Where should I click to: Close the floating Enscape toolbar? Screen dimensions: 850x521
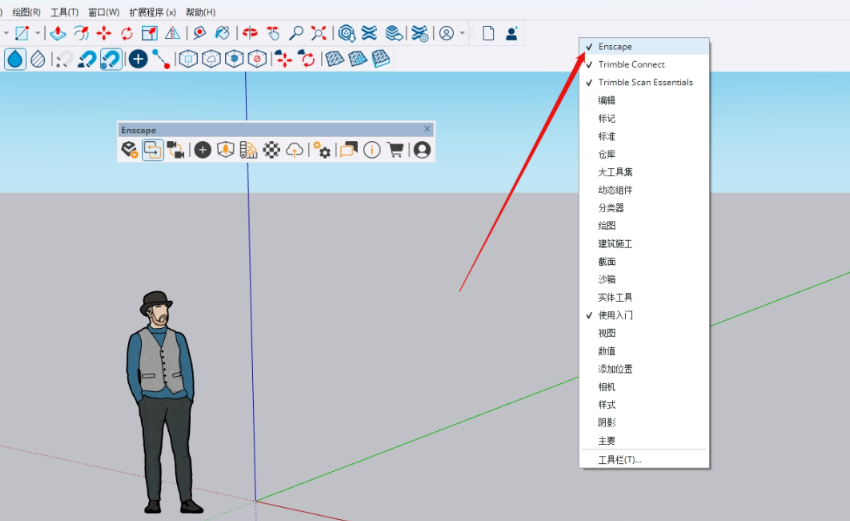coord(427,129)
